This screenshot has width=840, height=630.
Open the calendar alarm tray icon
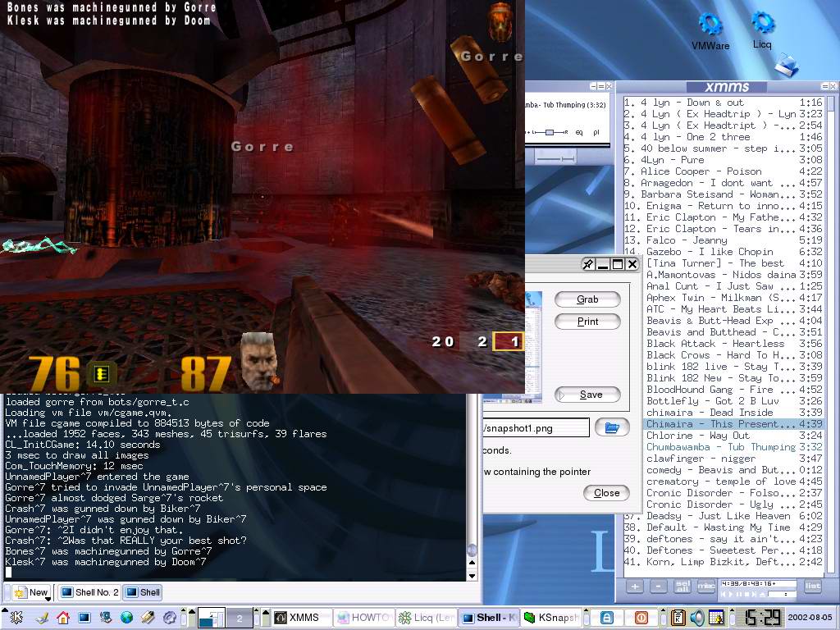715,618
